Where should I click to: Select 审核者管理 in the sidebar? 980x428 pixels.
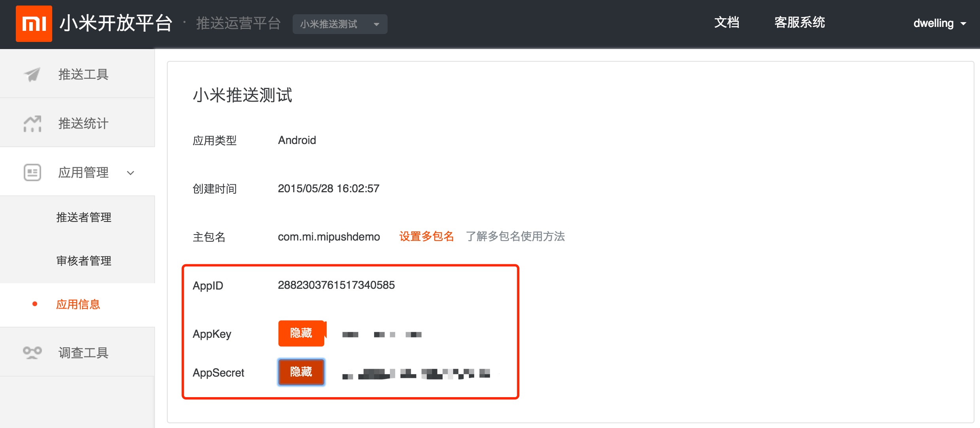pyautogui.click(x=84, y=261)
